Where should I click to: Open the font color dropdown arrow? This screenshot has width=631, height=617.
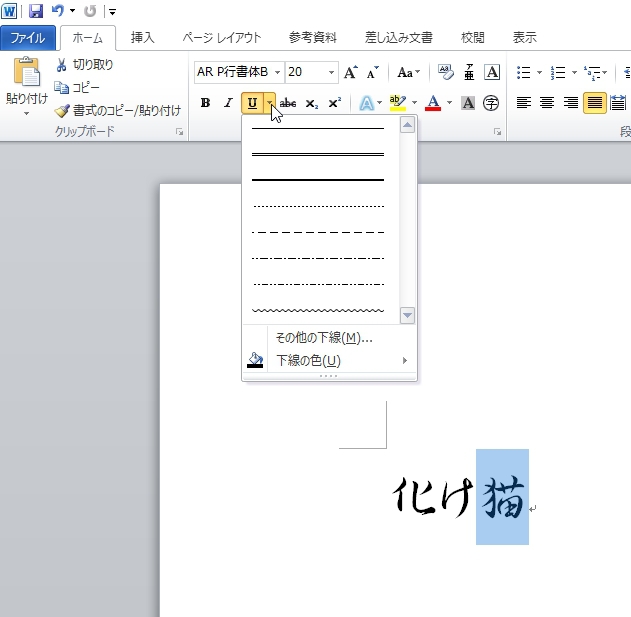coord(450,103)
